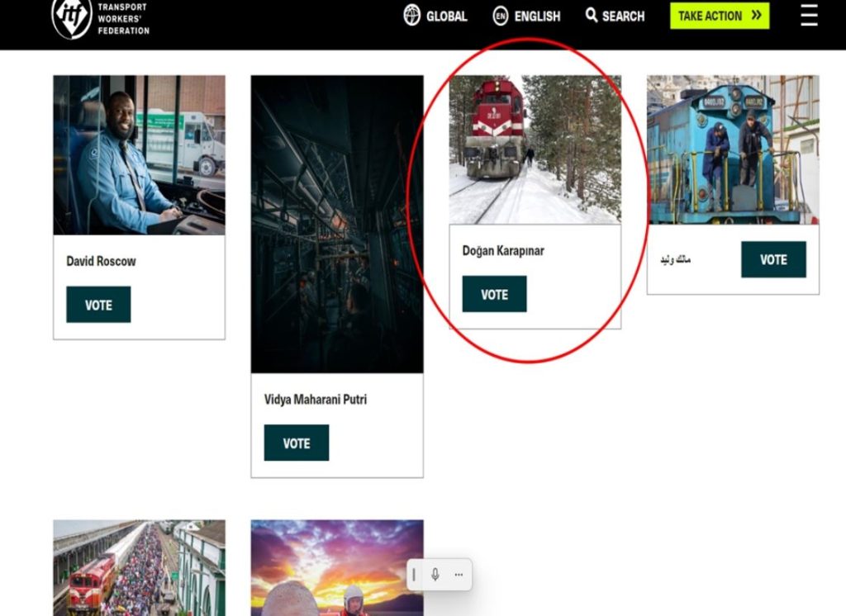Open the red train in snow photo

point(535,149)
